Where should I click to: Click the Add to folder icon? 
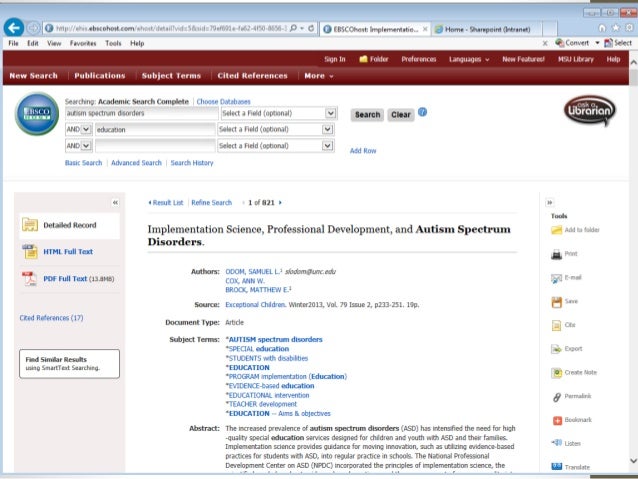coord(557,230)
